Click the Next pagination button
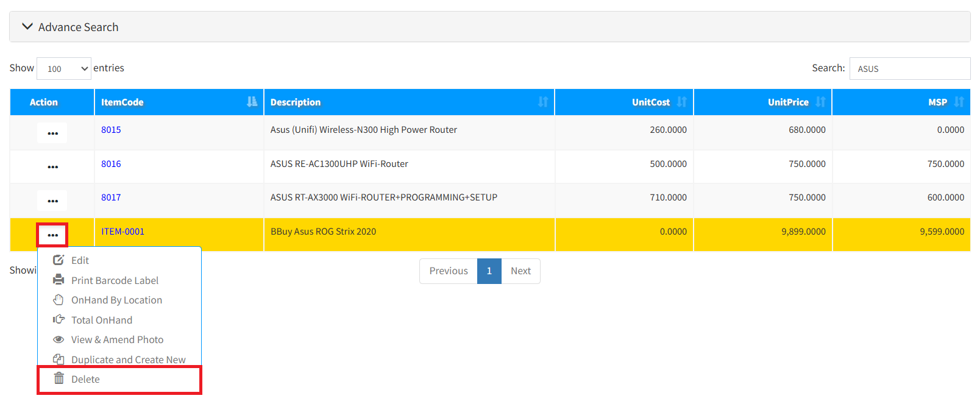 (520, 271)
